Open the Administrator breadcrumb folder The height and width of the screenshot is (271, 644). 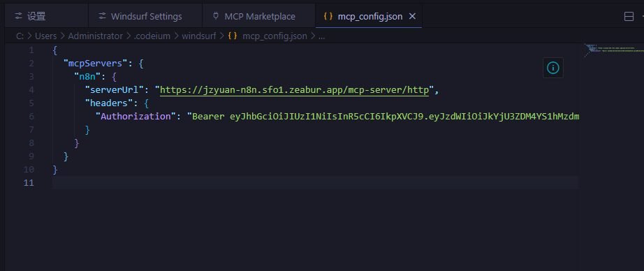[x=95, y=36]
